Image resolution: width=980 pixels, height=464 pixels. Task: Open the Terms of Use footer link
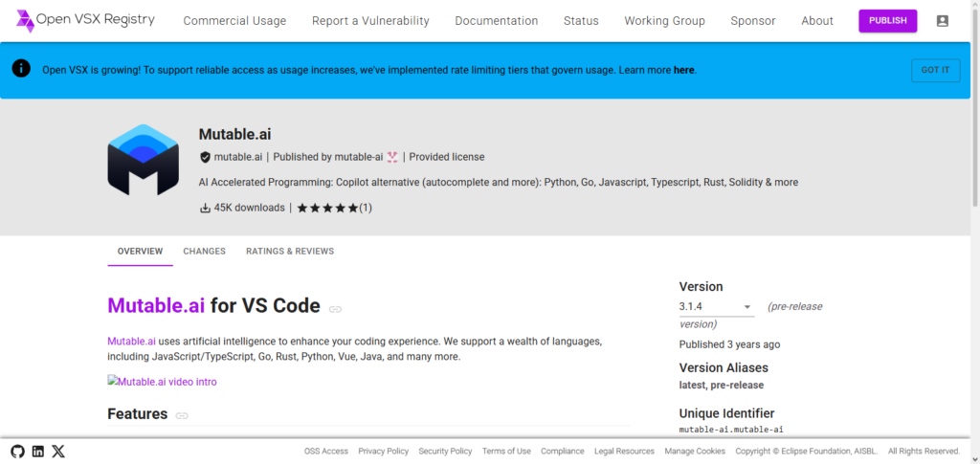click(x=506, y=451)
